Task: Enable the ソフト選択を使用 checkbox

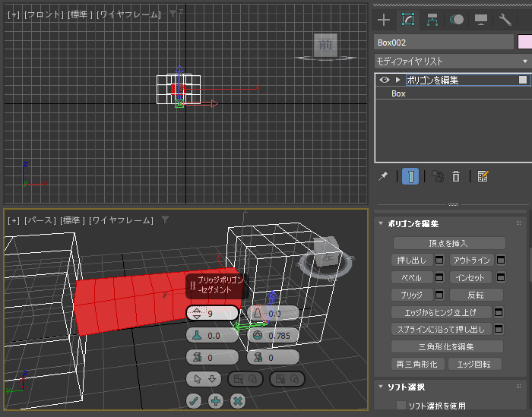Action: pos(401,406)
